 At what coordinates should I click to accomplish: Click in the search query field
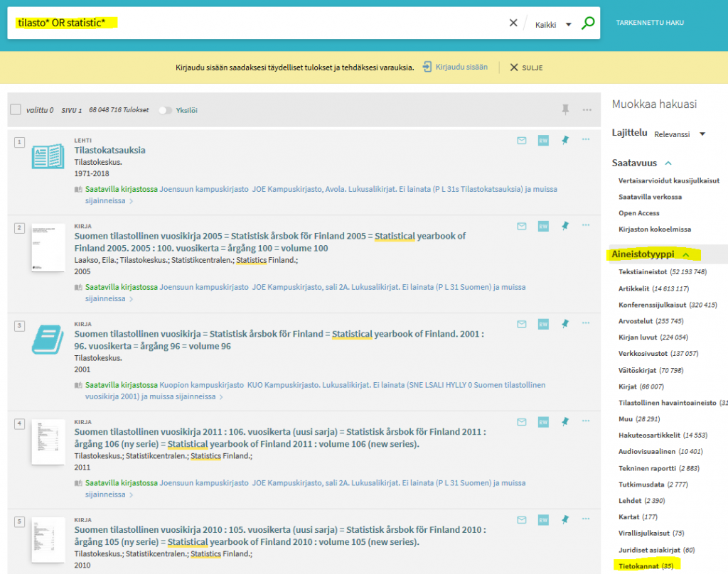(260, 23)
